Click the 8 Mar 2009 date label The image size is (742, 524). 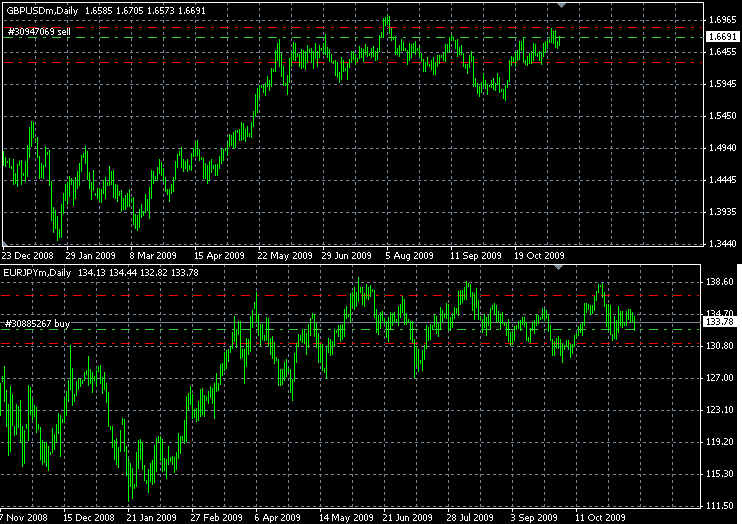[x=153, y=256]
